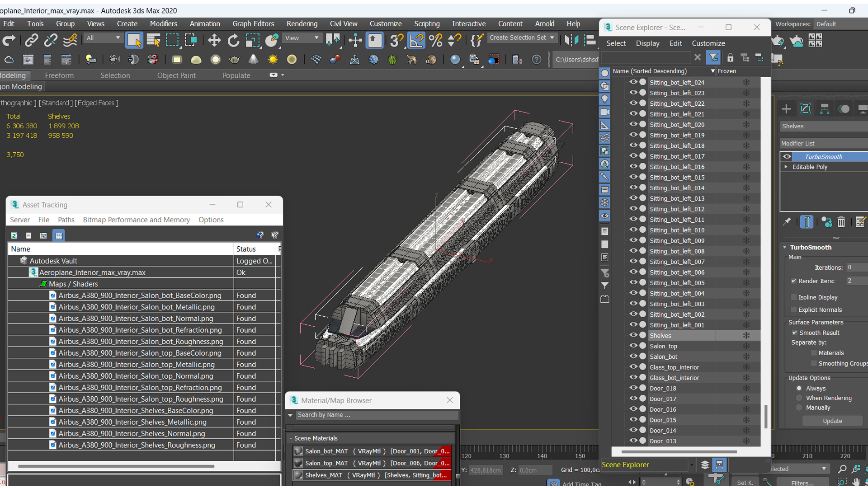The height and width of the screenshot is (488, 868).
Task: Open the Create panel plus tab
Action: point(786,109)
